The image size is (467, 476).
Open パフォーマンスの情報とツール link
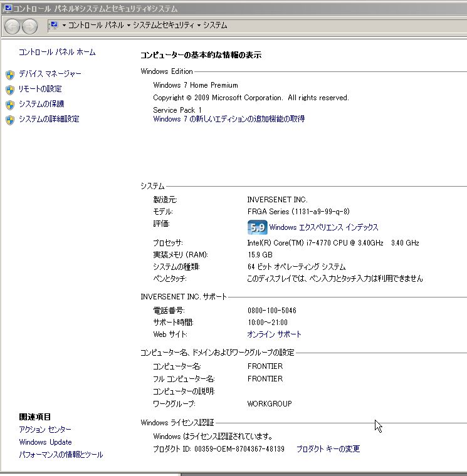pos(61,455)
